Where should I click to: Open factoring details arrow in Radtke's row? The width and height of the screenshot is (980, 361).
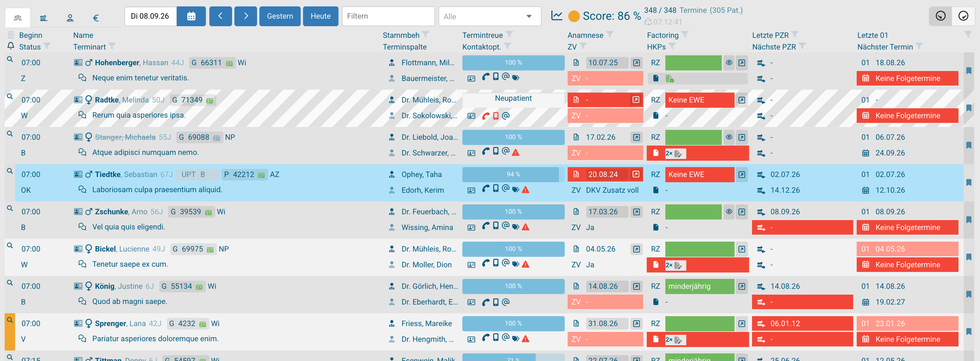click(x=742, y=100)
